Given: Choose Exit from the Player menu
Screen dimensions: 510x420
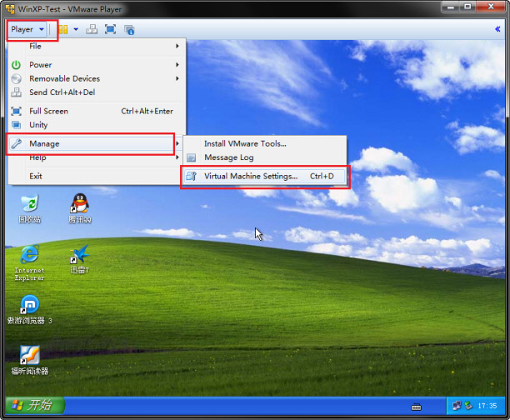Looking at the screenshot, I should 97,177.
